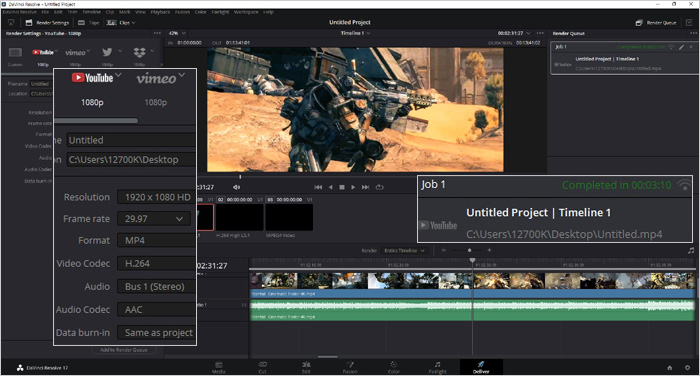
Task: Open the Fairlight menu in the menu bar
Action: (220, 12)
